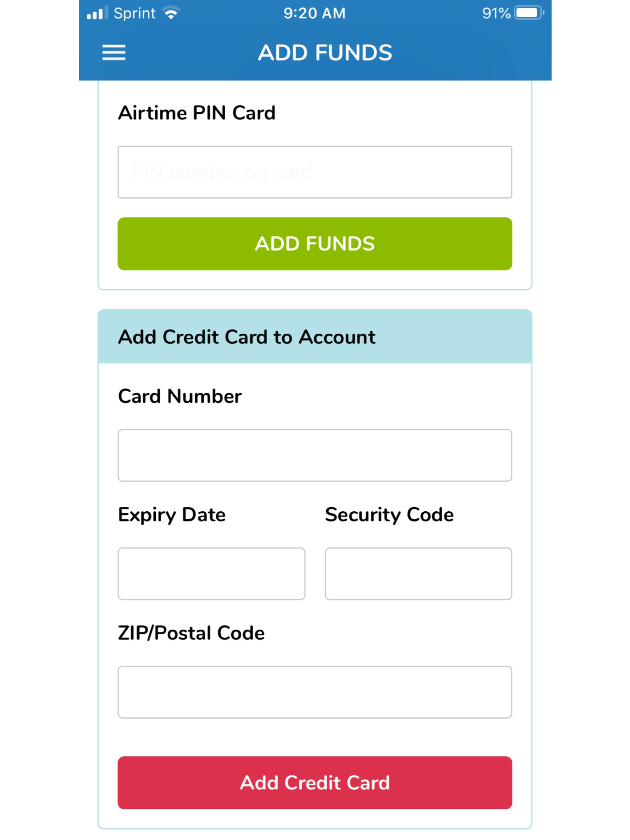
Task: Tap the 9:20 AM clock display
Action: click(x=314, y=13)
